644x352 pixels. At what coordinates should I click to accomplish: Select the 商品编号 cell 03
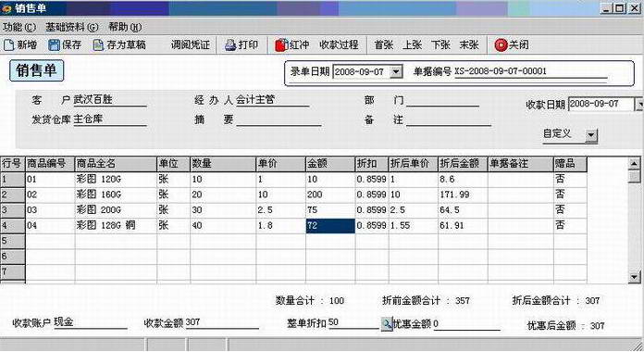pyautogui.click(x=50, y=210)
